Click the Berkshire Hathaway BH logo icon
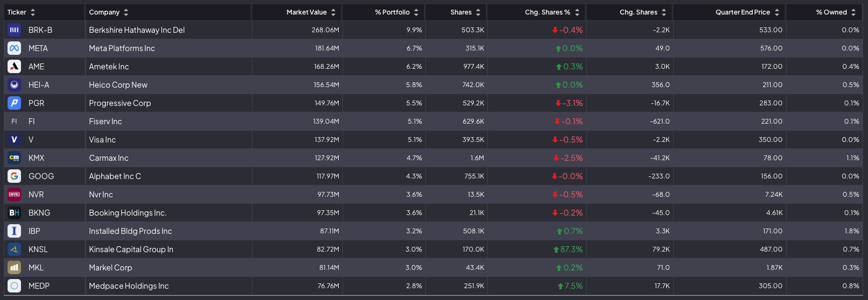Image resolution: width=868 pixels, height=300 pixels. click(14, 30)
